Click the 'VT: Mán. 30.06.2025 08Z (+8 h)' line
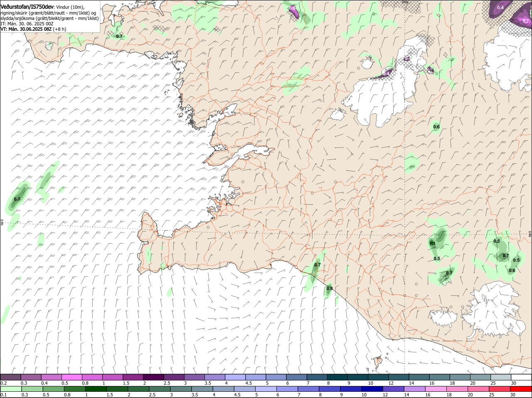Image resolution: width=532 pixels, height=398 pixels. click(x=34, y=29)
